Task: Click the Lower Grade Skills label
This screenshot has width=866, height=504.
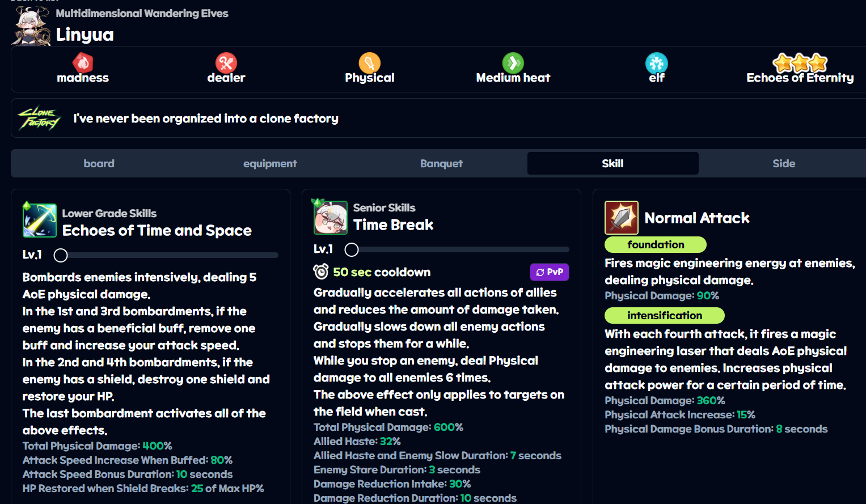Action: (109, 213)
